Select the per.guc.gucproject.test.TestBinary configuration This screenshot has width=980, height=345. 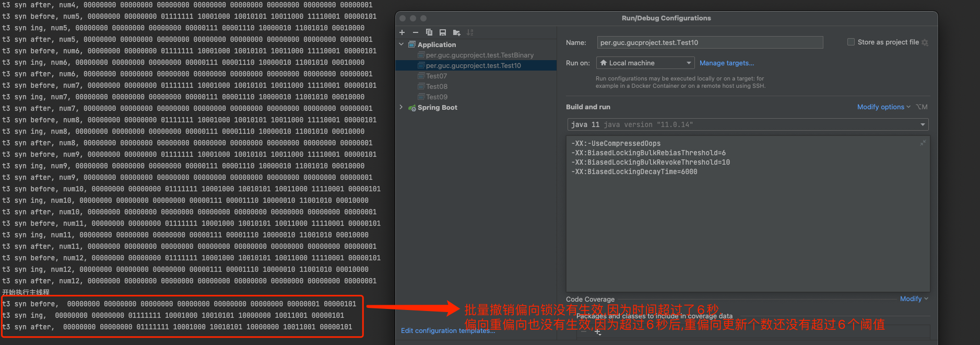pos(479,55)
